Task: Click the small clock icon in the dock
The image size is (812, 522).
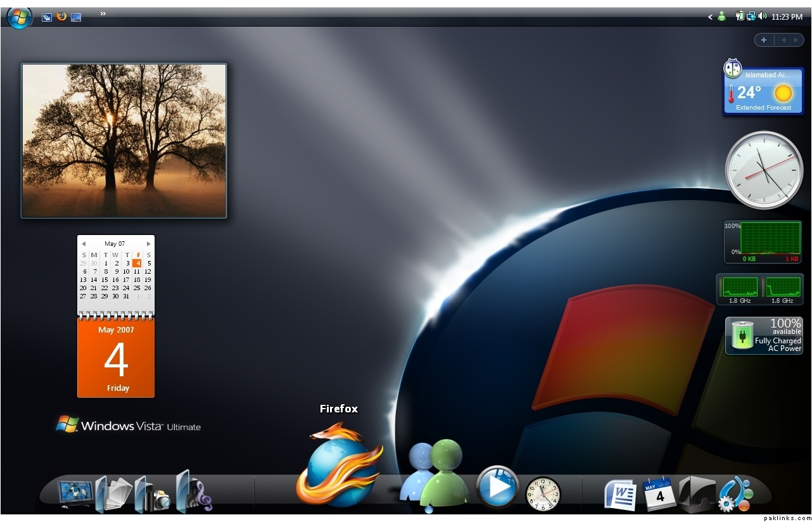Action: point(543,493)
